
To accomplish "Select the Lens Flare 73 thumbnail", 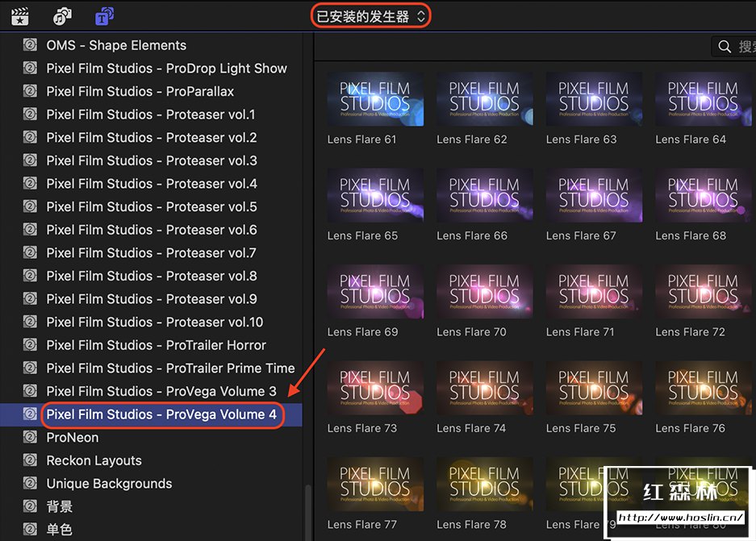I will [375, 388].
